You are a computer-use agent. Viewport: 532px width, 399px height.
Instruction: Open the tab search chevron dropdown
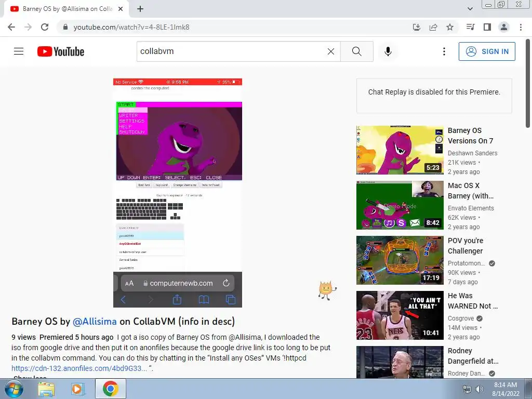(x=470, y=9)
